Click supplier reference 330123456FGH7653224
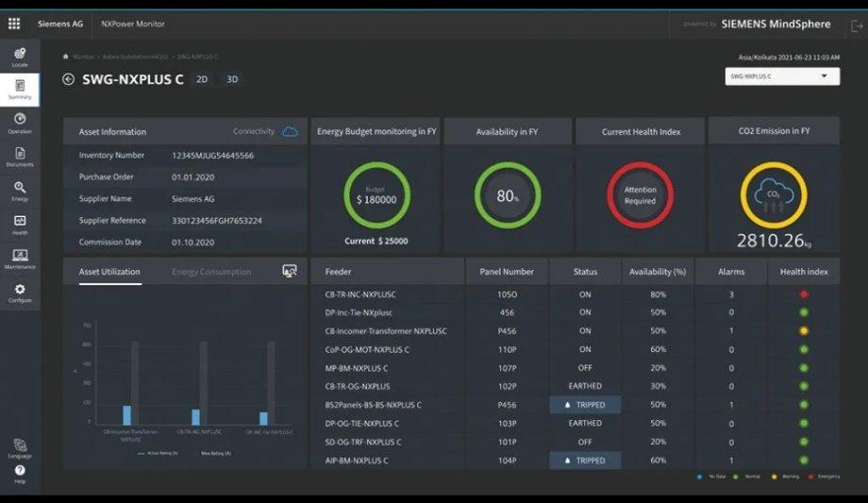This screenshot has width=868, height=503. pos(217,221)
